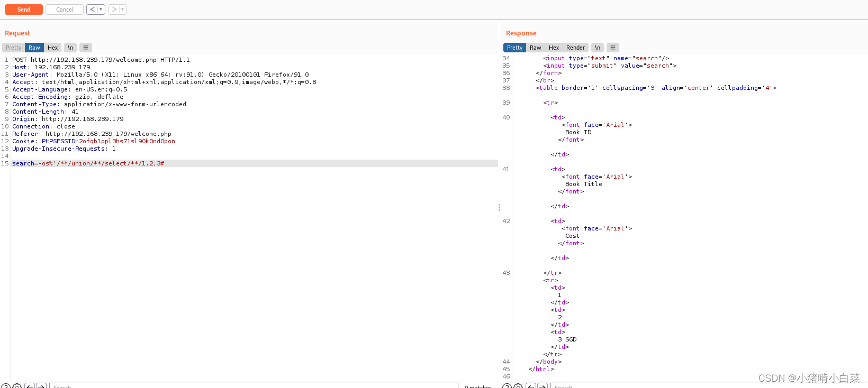Click the input type="submit" response line
Viewport: 868px width, 388px height.
pyautogui.click(x=610, y=66)
